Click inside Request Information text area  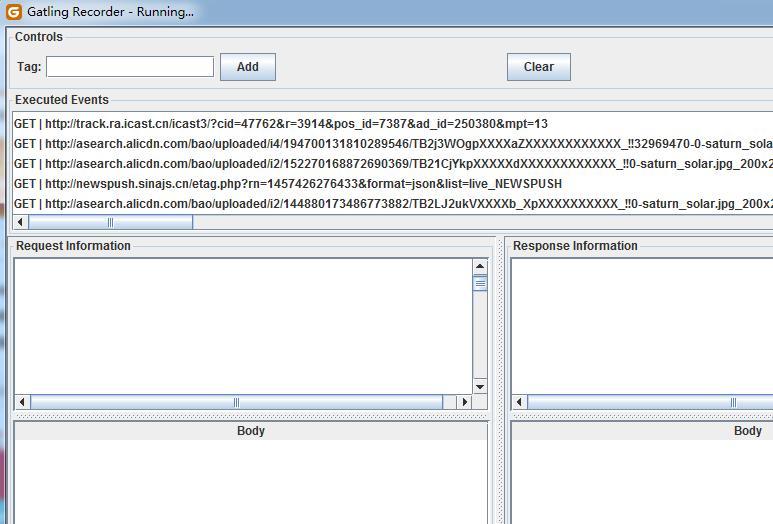coord(244,326)
